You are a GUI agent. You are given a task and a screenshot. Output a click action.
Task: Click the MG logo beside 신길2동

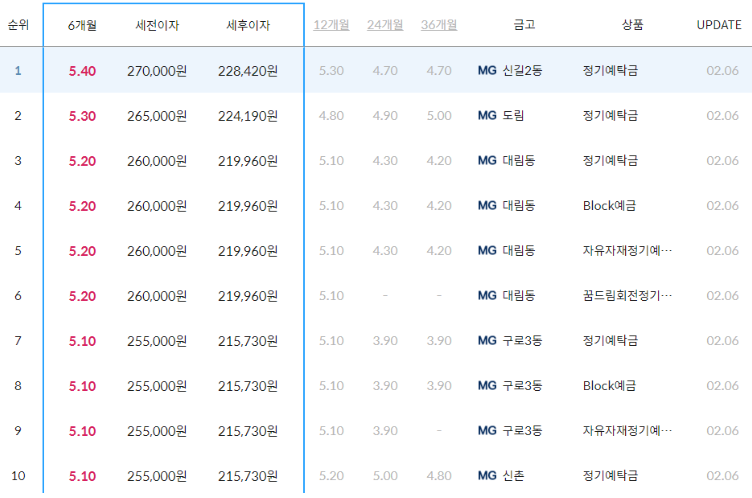487,71
